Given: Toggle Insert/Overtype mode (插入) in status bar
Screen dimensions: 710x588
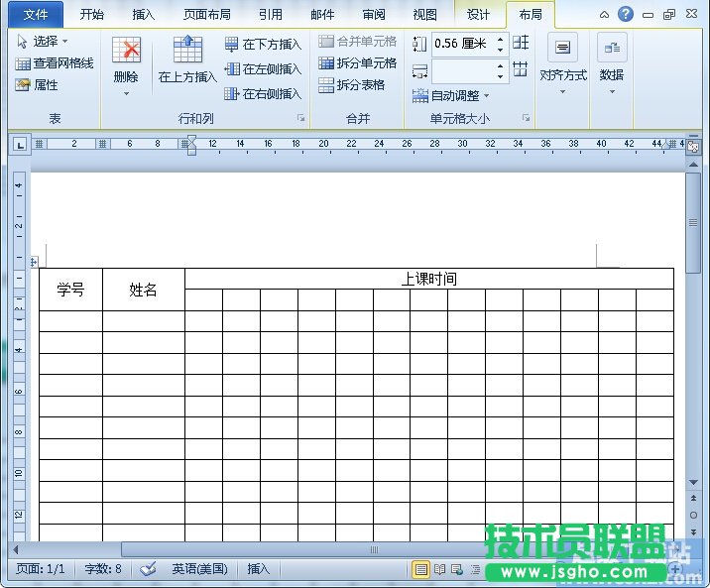Looking at the screenshot, I should [x=258, y=569].
